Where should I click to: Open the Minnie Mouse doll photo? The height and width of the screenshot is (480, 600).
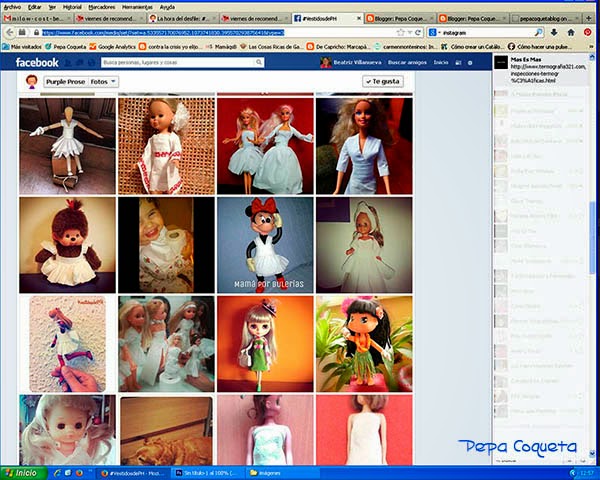[265, 245]
